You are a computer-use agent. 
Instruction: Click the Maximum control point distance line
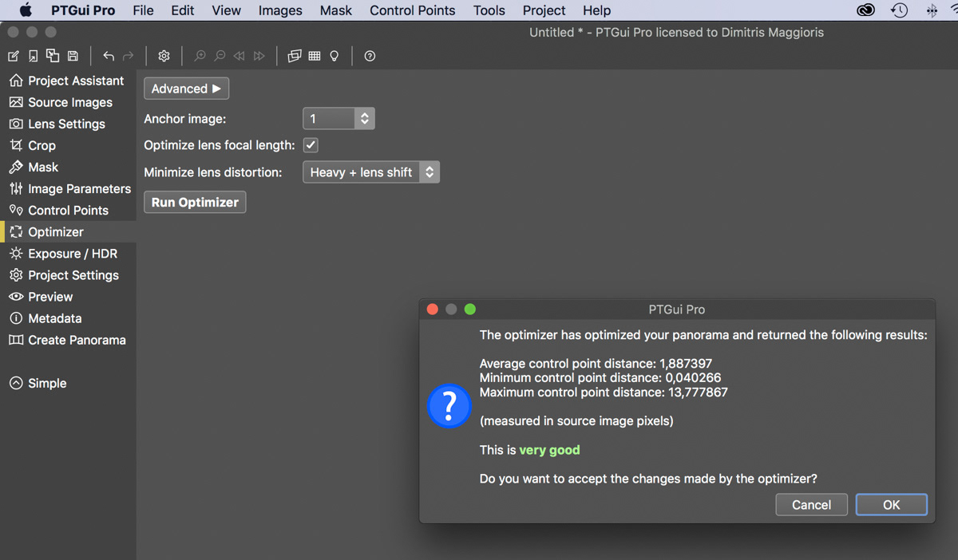pos(604,392)
